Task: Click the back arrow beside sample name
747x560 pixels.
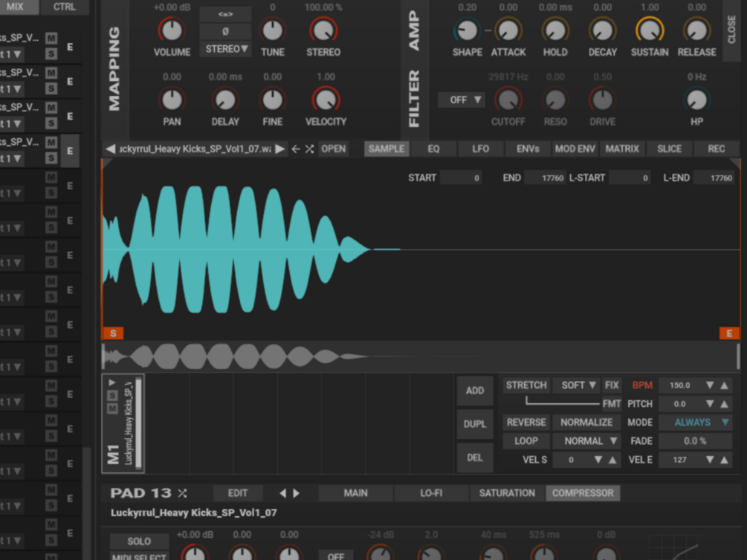Action: 296,149
